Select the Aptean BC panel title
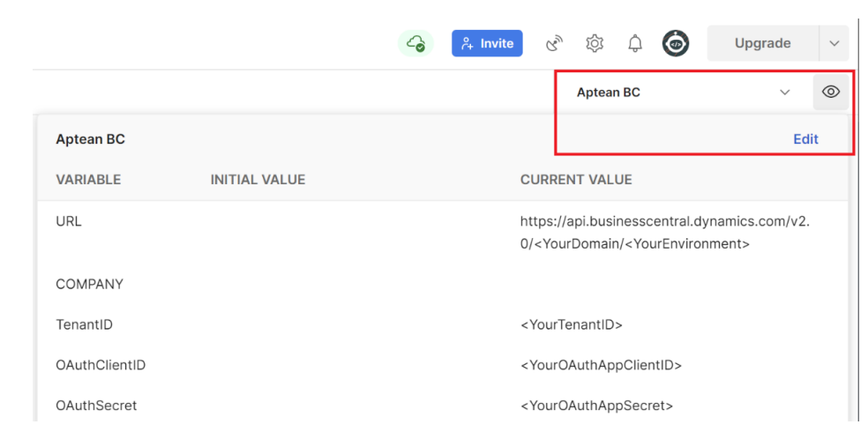 point(90,139)
